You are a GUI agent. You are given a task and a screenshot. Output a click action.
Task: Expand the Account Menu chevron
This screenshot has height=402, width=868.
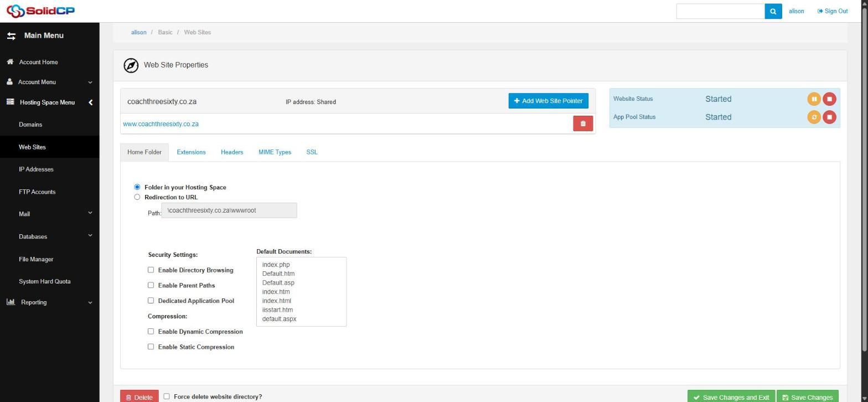tap(90, 83)
